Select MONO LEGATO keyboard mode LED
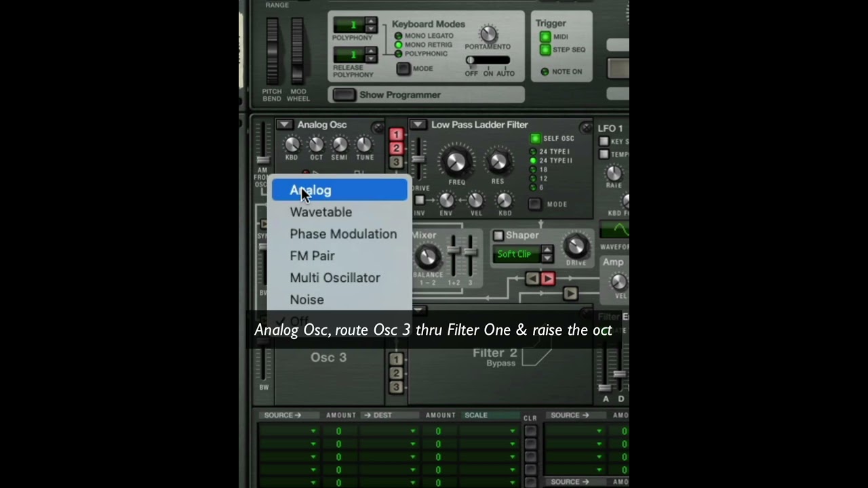 coord(398,36)
